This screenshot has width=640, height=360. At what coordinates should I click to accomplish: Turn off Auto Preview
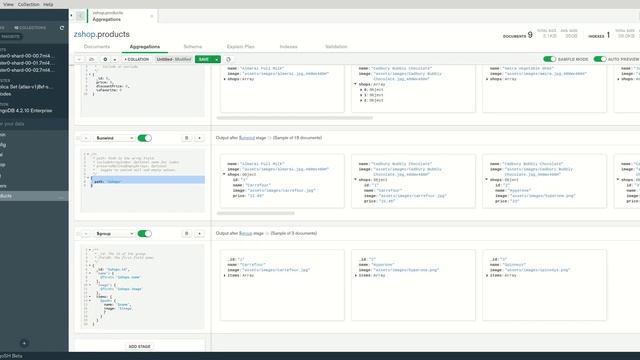600,59
